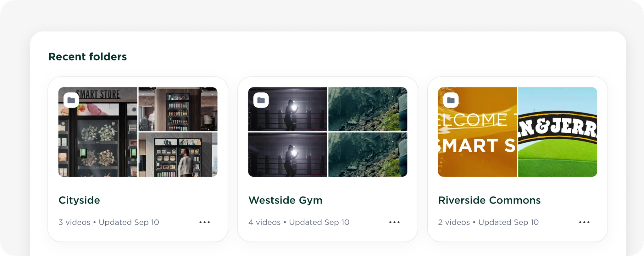Click the folder icon on Riverside Commons card
644x256 pixels.
click(451, 100)
